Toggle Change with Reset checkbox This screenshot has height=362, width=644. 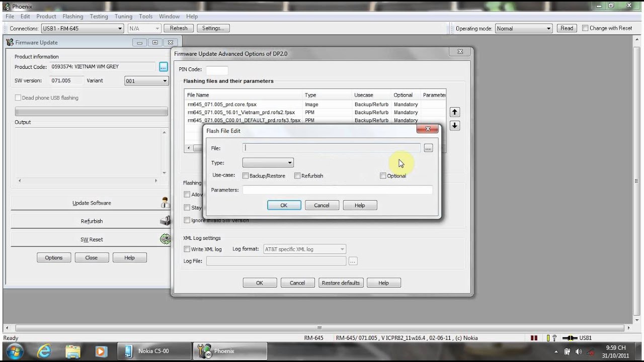tap(585, 28)
